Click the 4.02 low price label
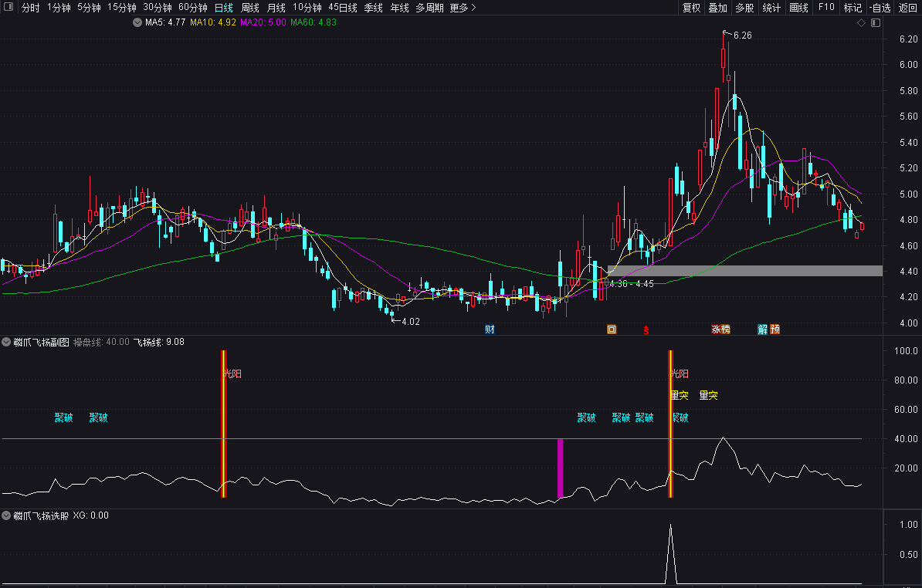The image size is (922, 588). [x=411, y=321]
